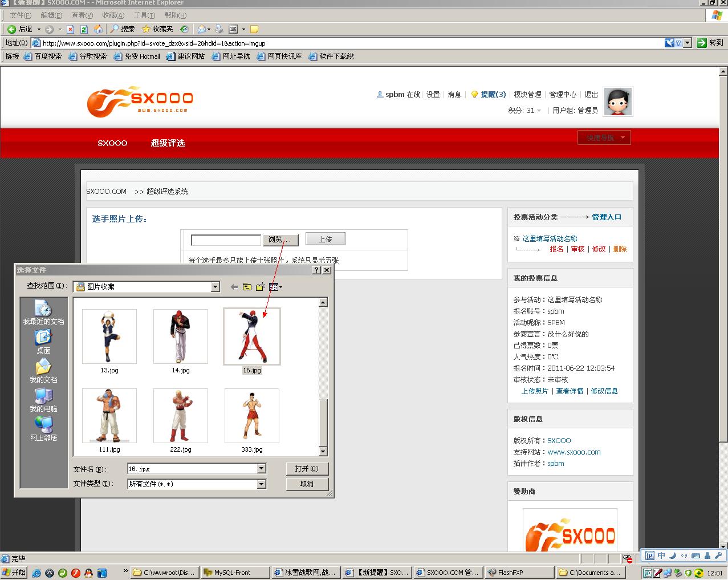Image resolution: width=728 pixels, height=580 pixels.
Task: Open the 搜索 search toolbar button
Action: [x=123, y=29]
